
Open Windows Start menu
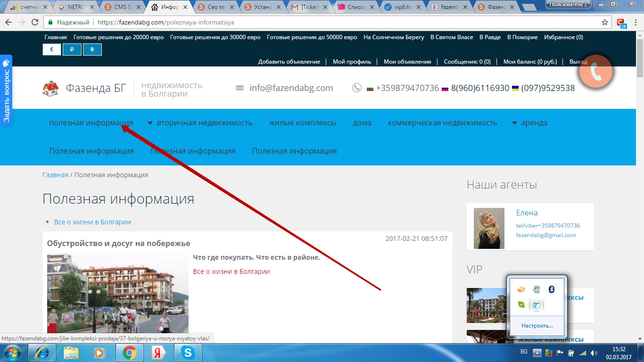[x=13, y=353]
